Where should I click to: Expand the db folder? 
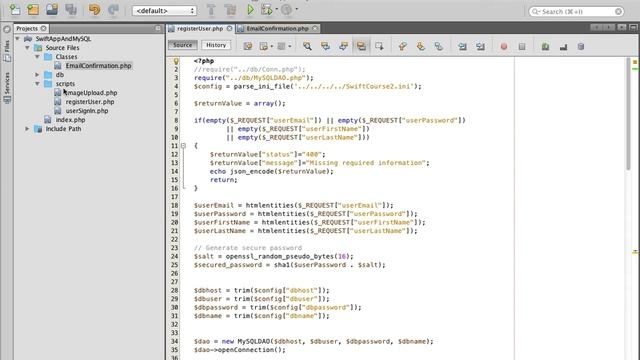[x=37, y=75]
